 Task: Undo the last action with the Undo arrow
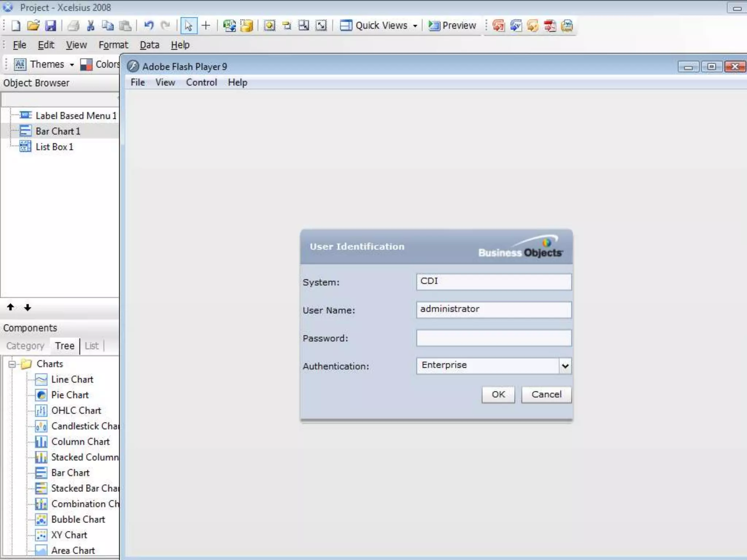[x=148, y=26]
